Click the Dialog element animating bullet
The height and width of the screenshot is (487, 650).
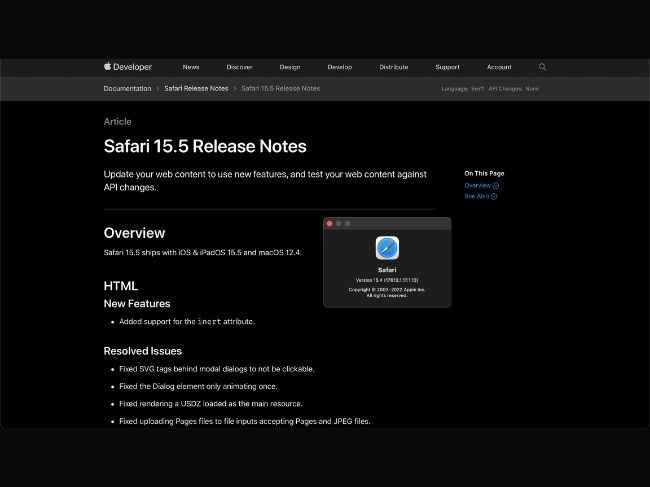point(198,386)
